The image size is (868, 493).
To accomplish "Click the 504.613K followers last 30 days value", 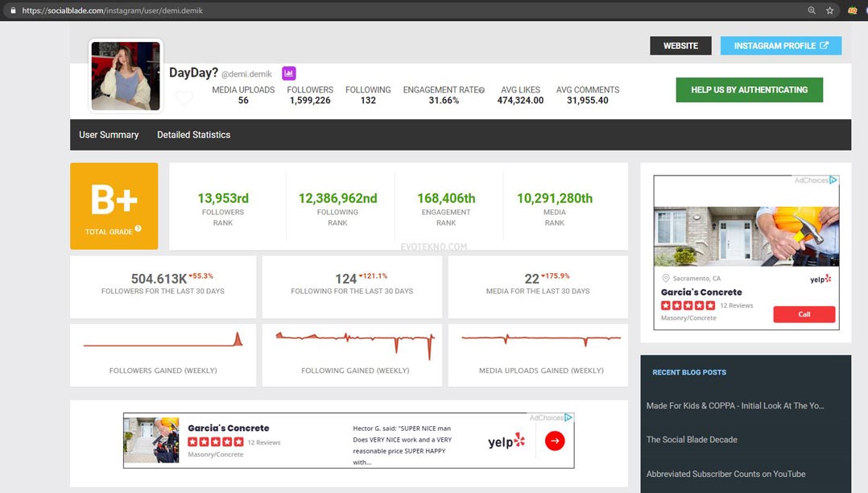I will click(x=159, y=279).
